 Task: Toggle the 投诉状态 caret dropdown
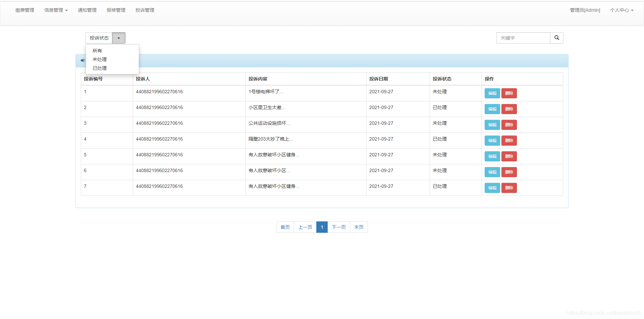click(x=119, y=38)
